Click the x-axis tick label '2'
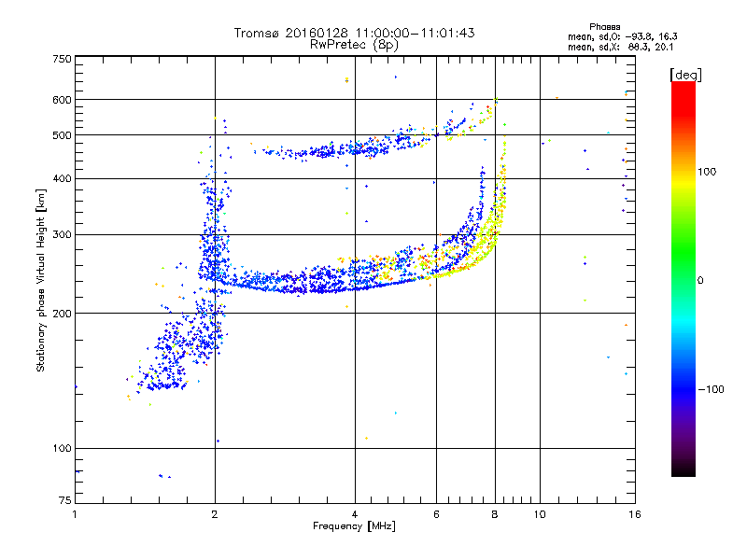This screenshot has width=747, height=560. [215, 514]
